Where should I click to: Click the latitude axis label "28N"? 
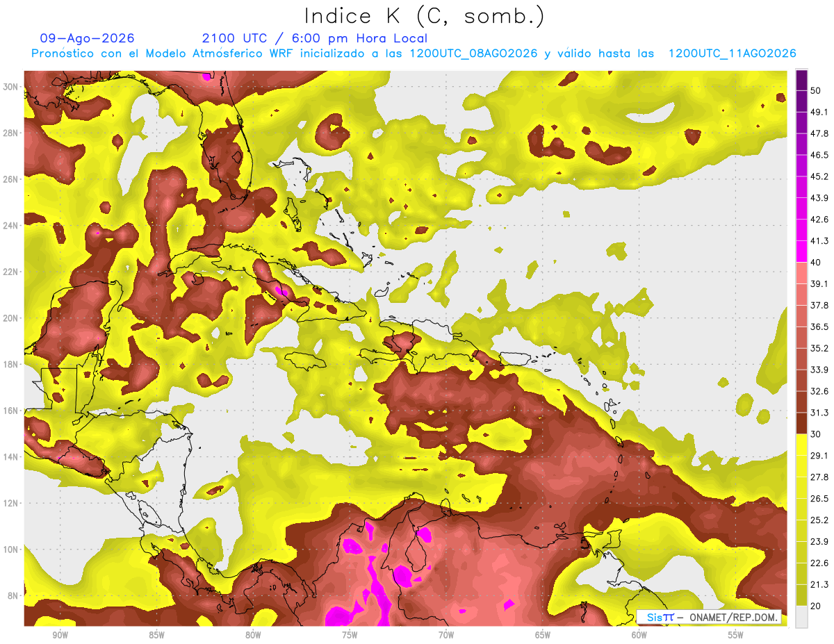12,133
